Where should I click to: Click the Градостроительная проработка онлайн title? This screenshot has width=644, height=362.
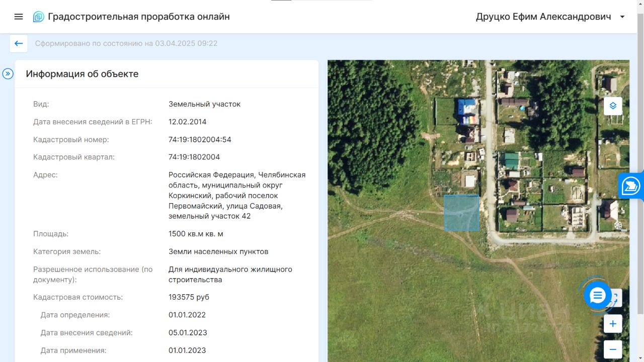[x=138, y=17]
